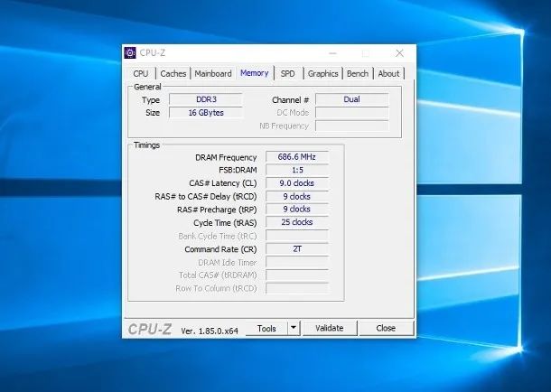The height and width of the screenshot is (392, 551).
Task: Minimize the CPU-Z window
Action: coord(331,52)
